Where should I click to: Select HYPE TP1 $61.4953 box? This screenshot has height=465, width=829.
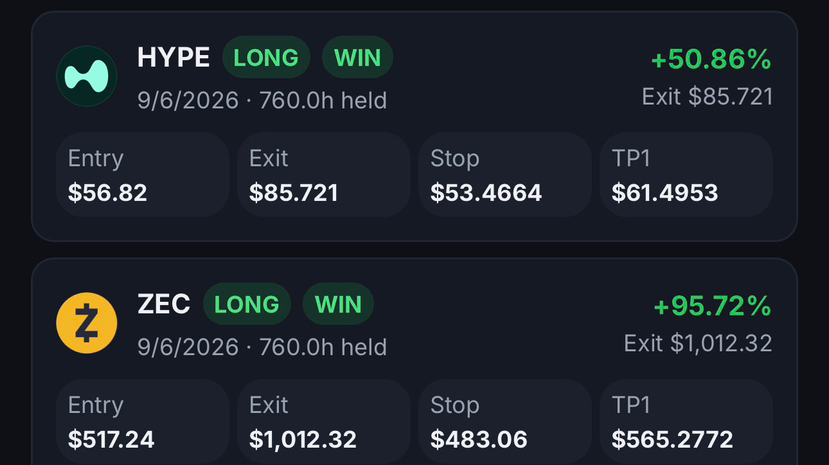[686, 174]
